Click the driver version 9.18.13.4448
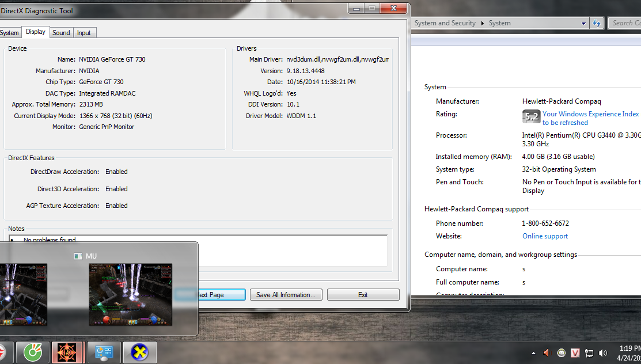This screenshot has height=364, width=641. [x=305, y=71]
